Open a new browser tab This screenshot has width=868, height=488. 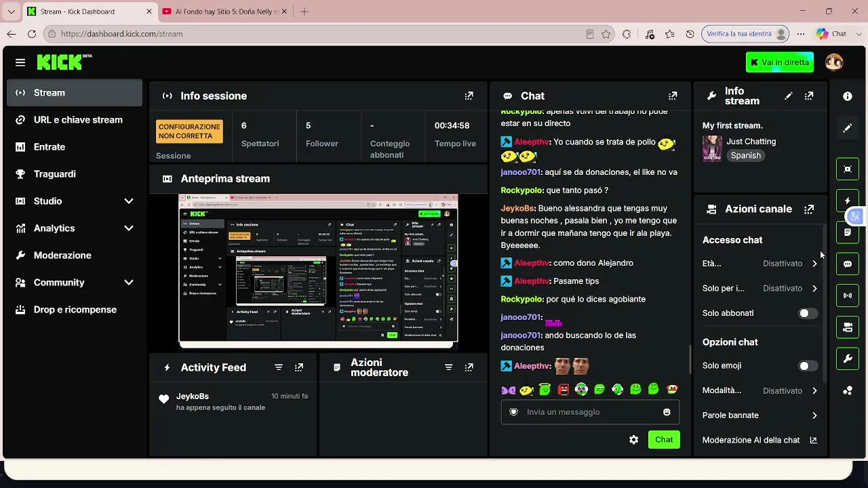(x=304, y=12)
